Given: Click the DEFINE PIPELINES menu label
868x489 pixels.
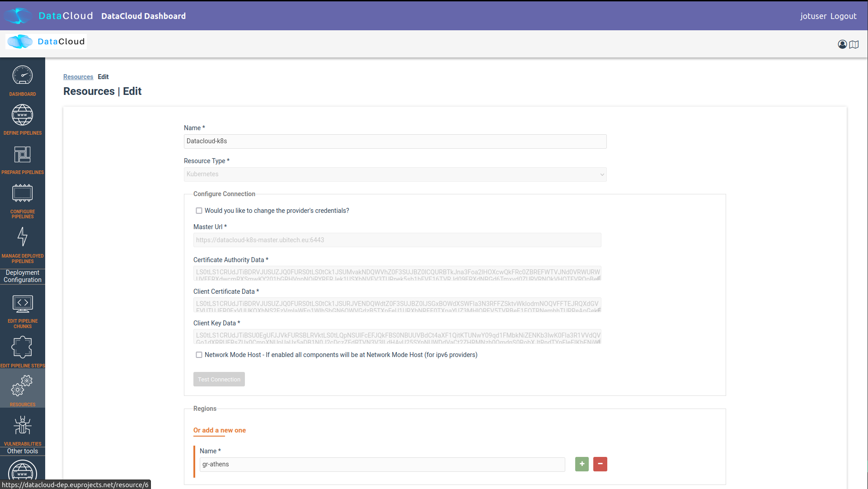Looking at the screenshot, I should [23, 133].
